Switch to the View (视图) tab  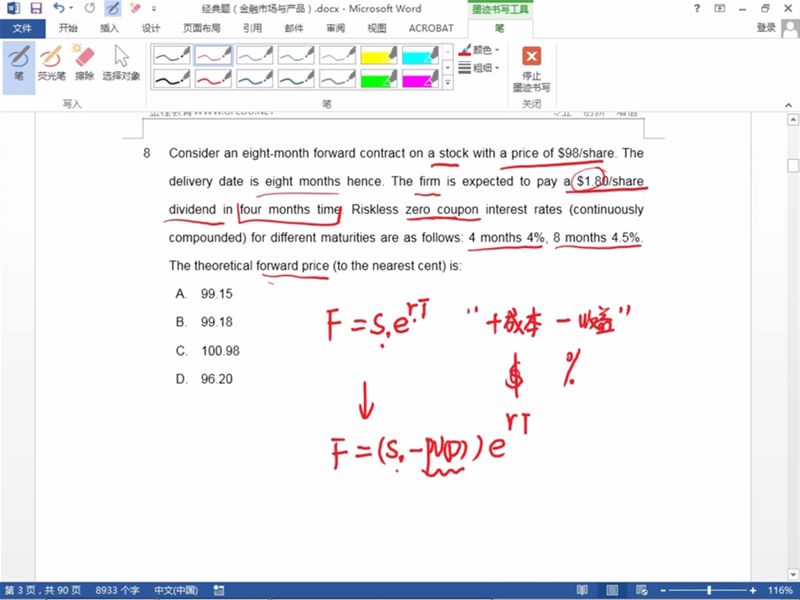[377, 28]
